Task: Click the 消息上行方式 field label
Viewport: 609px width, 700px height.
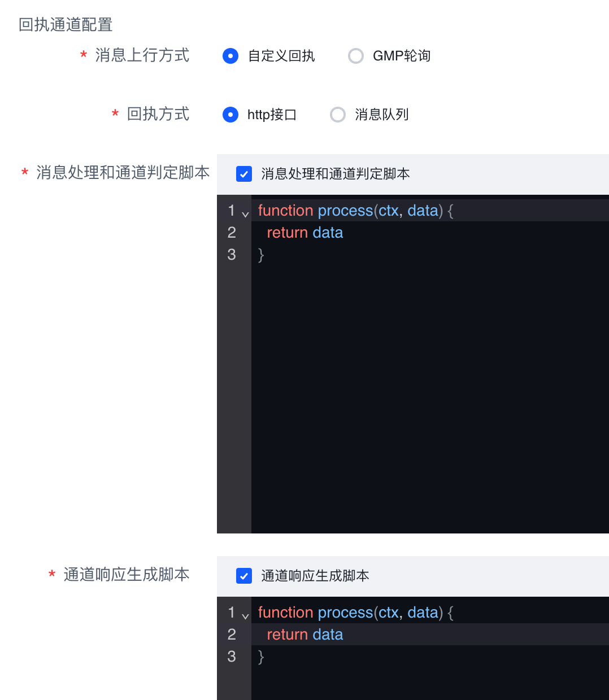Action: point(142,55)
